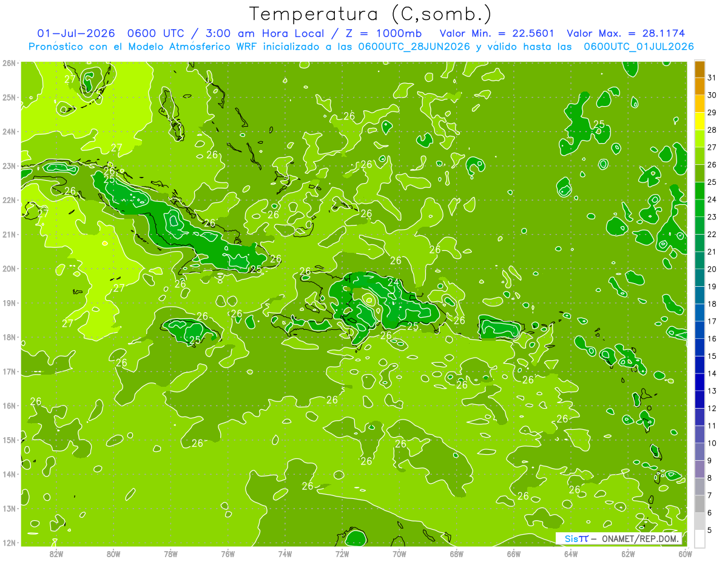Click the title 'Temperatura (C,somb.)'
Image resolution: width=728 pixels, height=562 pixels.
[371, 13]
